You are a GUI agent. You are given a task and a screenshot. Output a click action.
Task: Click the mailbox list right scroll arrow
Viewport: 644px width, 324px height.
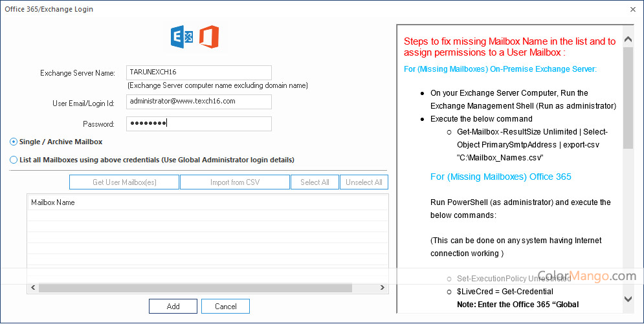coord(383,288)
